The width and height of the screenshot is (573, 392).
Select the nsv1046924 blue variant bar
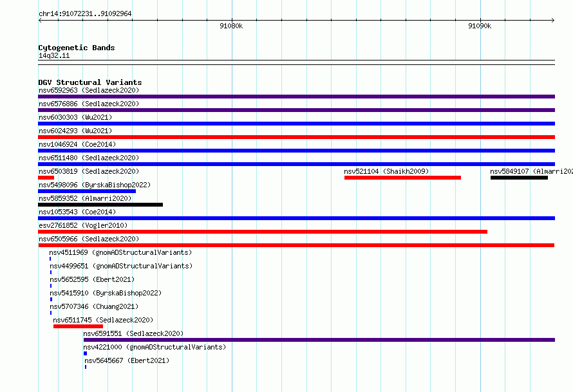click(296, 151)
